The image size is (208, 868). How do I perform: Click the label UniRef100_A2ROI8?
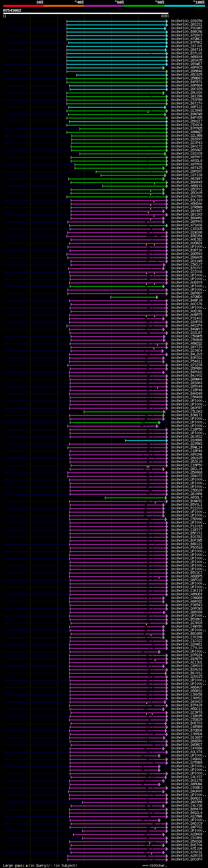click(187, 856)
